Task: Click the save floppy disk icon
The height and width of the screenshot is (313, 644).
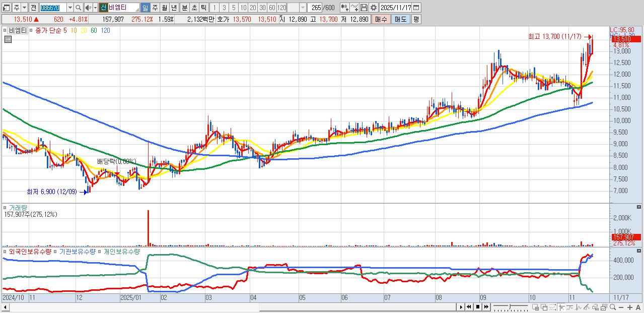Action: coord(364,8)
